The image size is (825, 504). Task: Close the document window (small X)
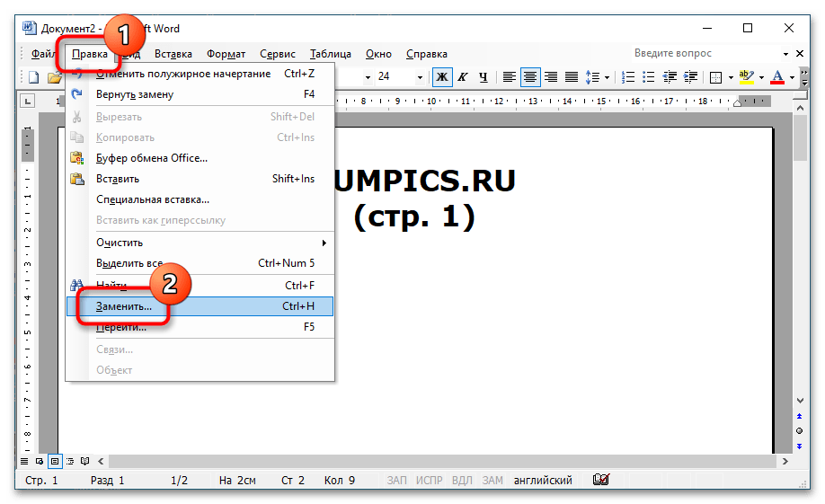point(800,53)
